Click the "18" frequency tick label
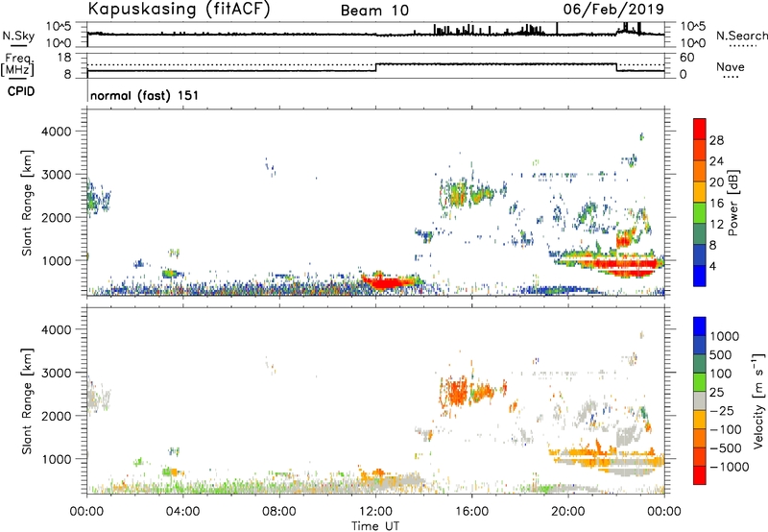768x532 pixels. tap(64, 58)
